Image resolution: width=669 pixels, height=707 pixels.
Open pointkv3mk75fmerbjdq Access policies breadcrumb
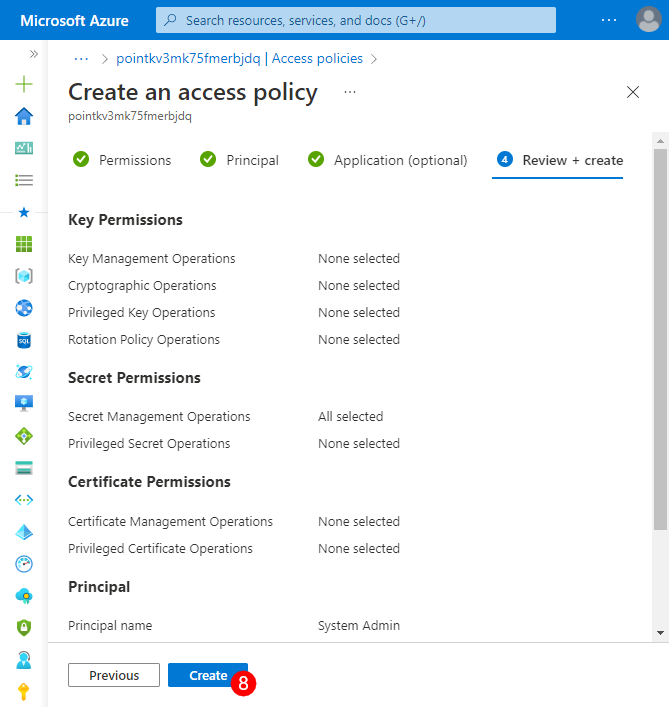pos(239,59)
